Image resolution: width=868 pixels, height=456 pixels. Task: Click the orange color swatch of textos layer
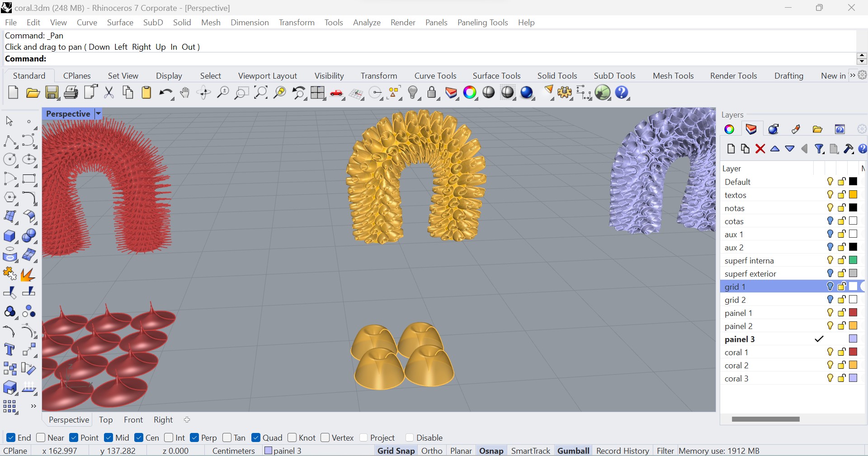pos(853,195)
